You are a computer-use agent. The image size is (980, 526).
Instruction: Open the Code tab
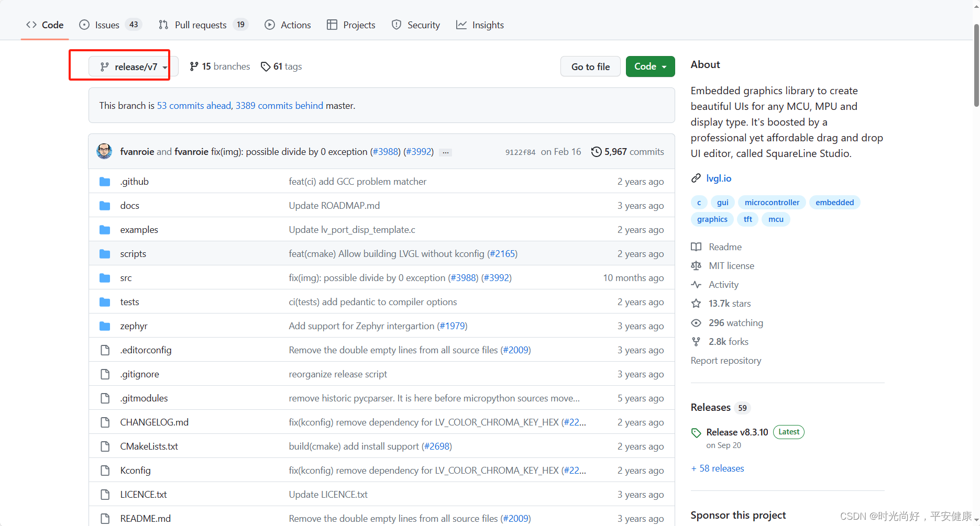coord(45,25)
